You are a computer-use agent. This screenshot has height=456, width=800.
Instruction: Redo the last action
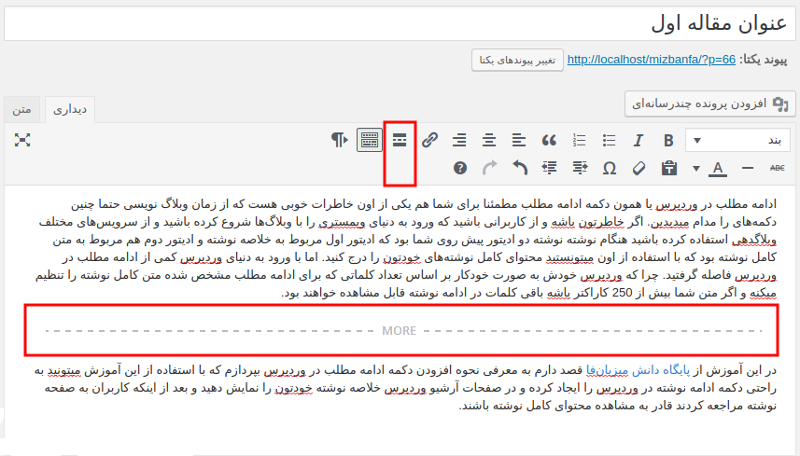[490, 168]
